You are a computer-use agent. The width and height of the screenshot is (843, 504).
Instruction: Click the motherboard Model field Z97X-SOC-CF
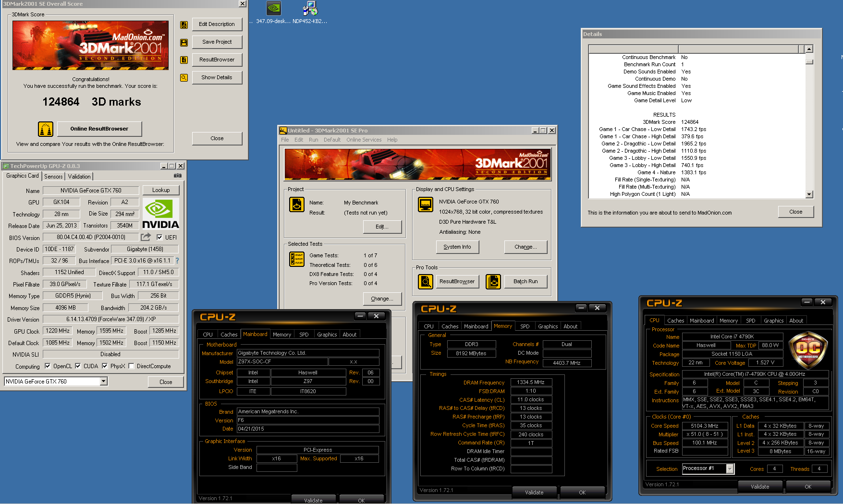coord(282,362)
